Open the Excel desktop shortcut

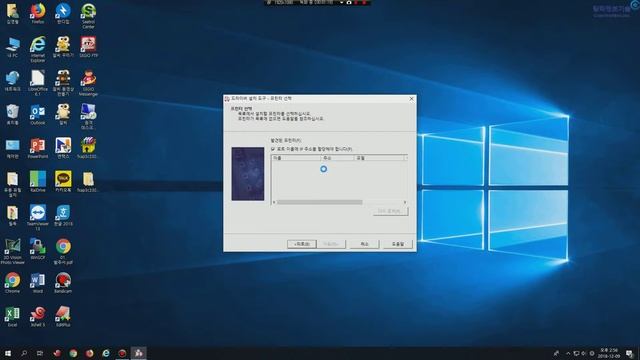tap(12, 316)
